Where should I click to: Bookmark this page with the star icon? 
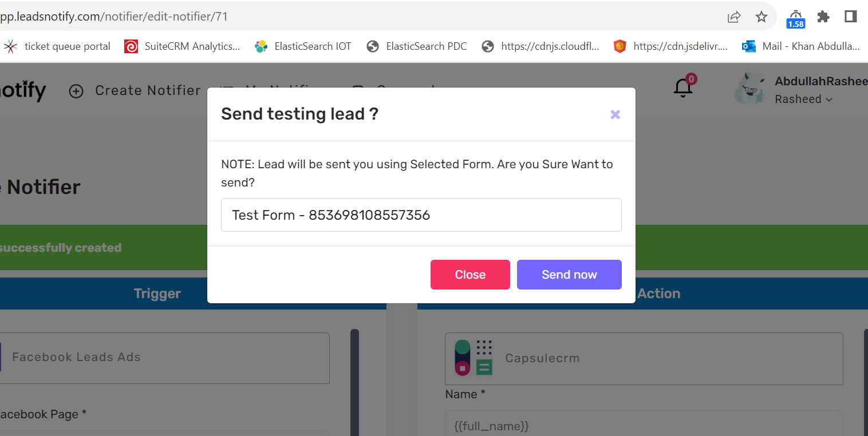tap(762, 17)
